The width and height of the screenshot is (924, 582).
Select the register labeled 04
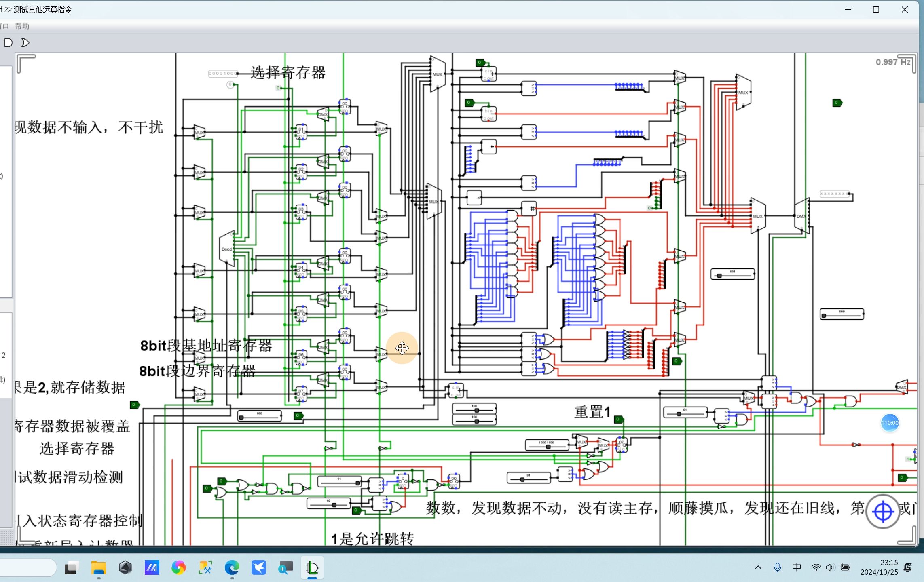[301, 270]
